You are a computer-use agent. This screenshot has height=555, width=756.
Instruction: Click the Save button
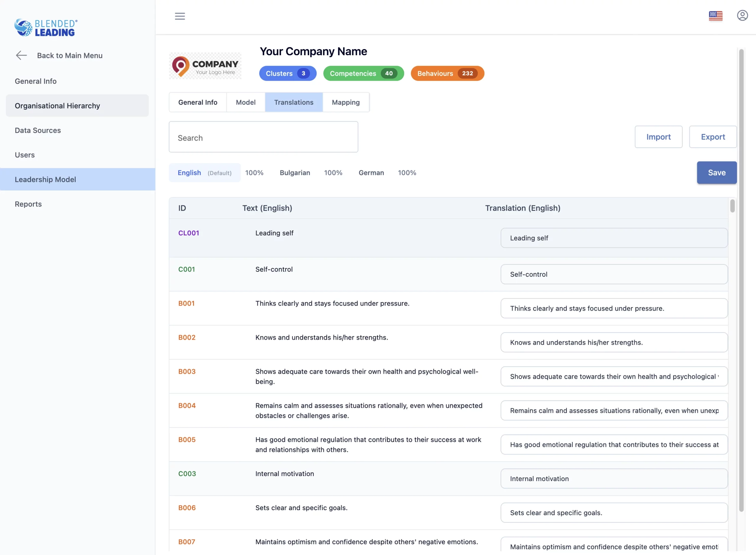click(x=716, y=173)
